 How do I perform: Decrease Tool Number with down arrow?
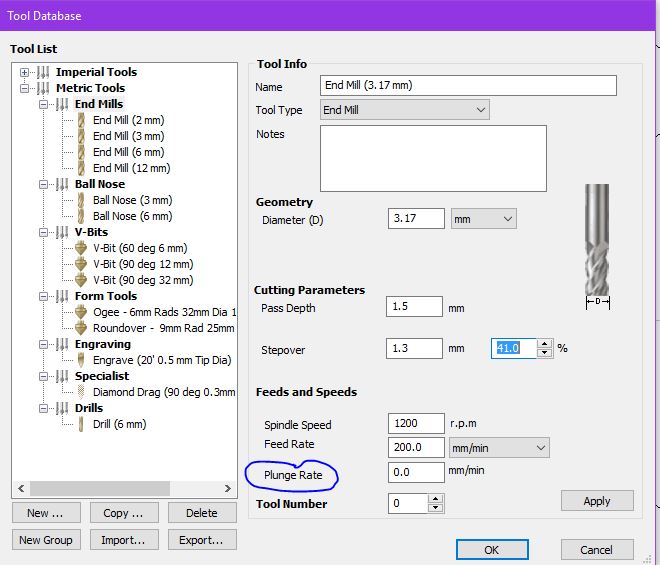pyautogui.click(x=436, y=508)
